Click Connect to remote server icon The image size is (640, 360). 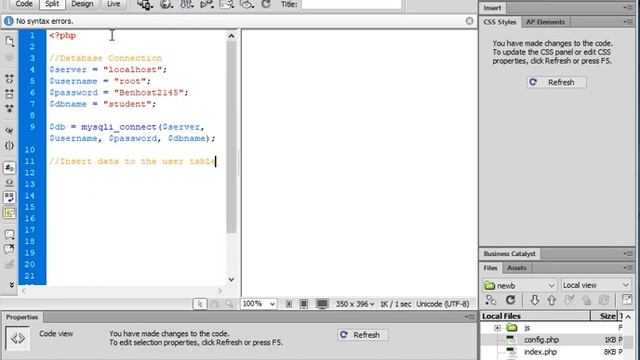(491, 300)
